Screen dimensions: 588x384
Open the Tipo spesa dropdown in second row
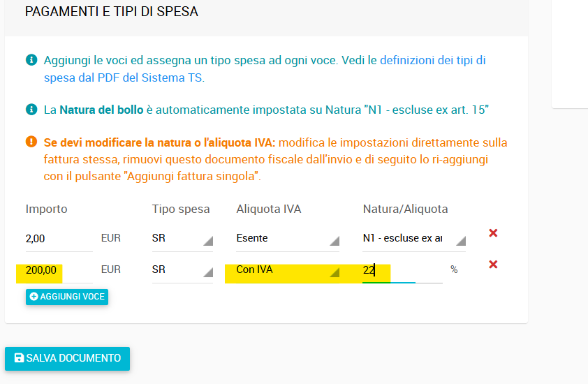tap(182, 269)
